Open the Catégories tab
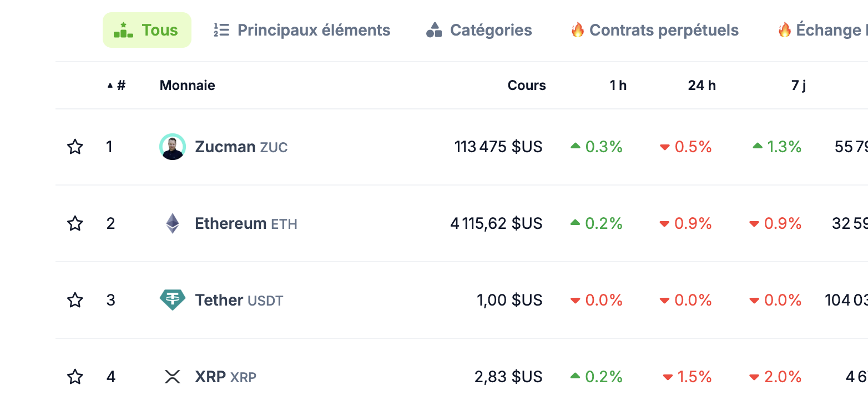This screenshot has height=410, width=868. [479, 30]
